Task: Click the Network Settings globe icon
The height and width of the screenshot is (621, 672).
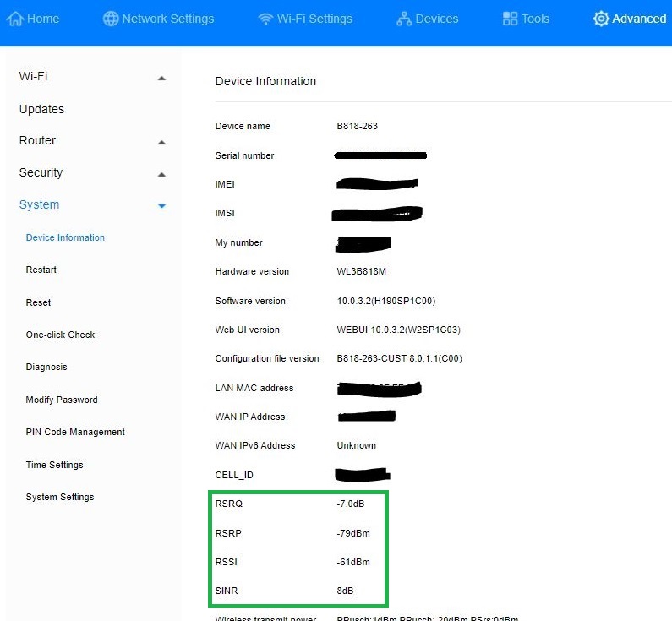Action: click(111, 19)
